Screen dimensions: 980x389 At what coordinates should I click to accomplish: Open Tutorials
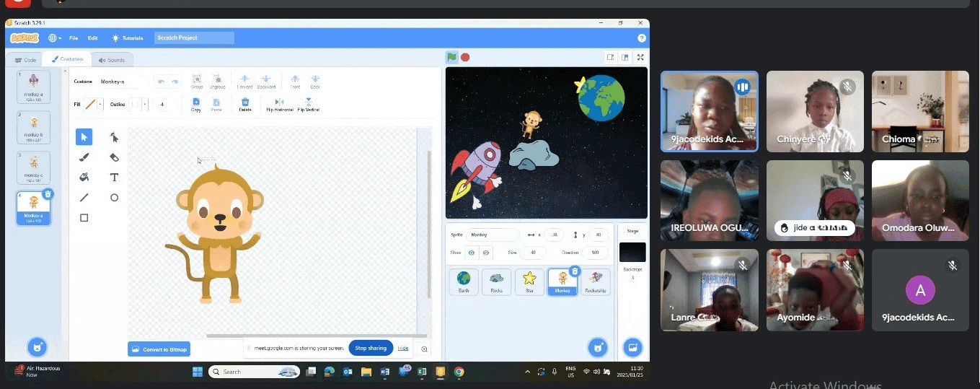coord(128,38)
